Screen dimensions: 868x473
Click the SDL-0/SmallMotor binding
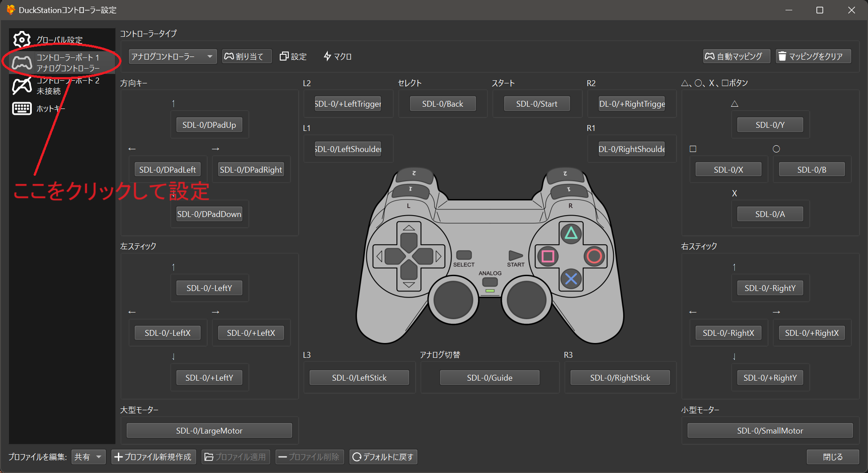coord(770,430)
